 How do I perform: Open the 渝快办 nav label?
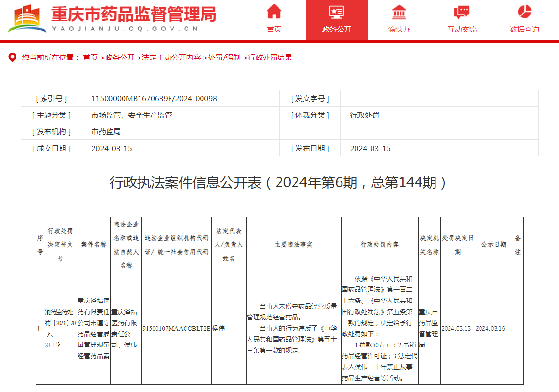click(x=399, y=29)
